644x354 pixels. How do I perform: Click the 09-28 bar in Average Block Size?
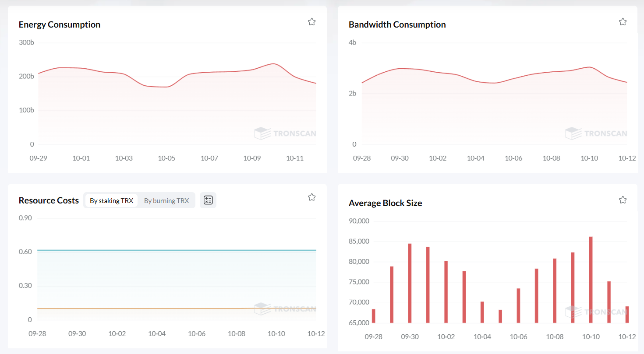click(374, 316)
